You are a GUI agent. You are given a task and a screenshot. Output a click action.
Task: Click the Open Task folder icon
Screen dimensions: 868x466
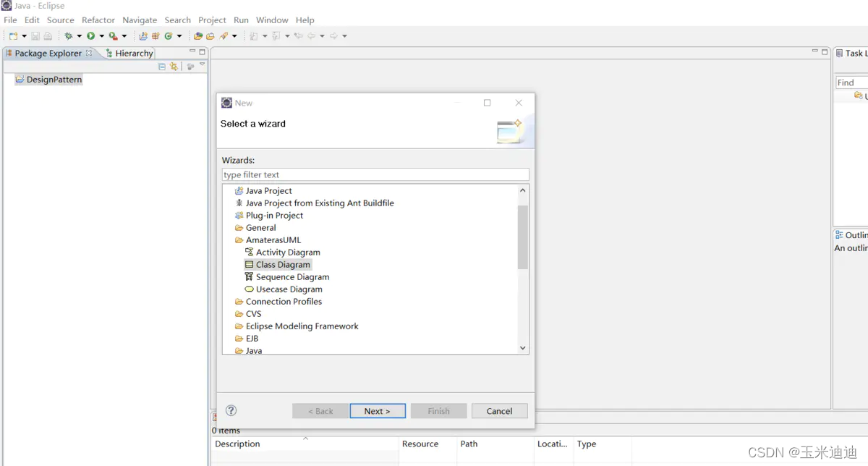210,35
